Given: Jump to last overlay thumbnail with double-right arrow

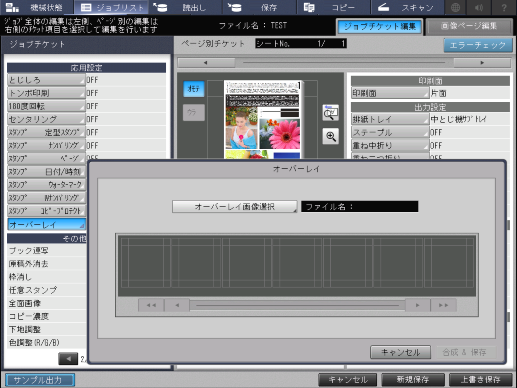Looking at the screenshot, I should point(443,305).
